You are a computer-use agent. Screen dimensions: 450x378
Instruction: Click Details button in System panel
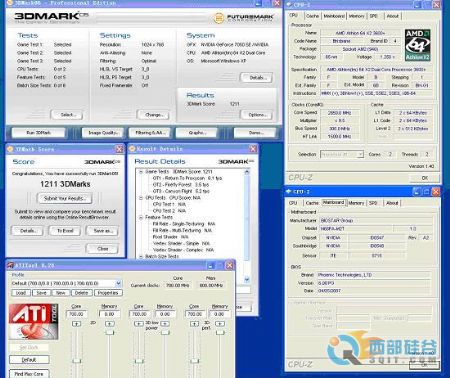256,78
